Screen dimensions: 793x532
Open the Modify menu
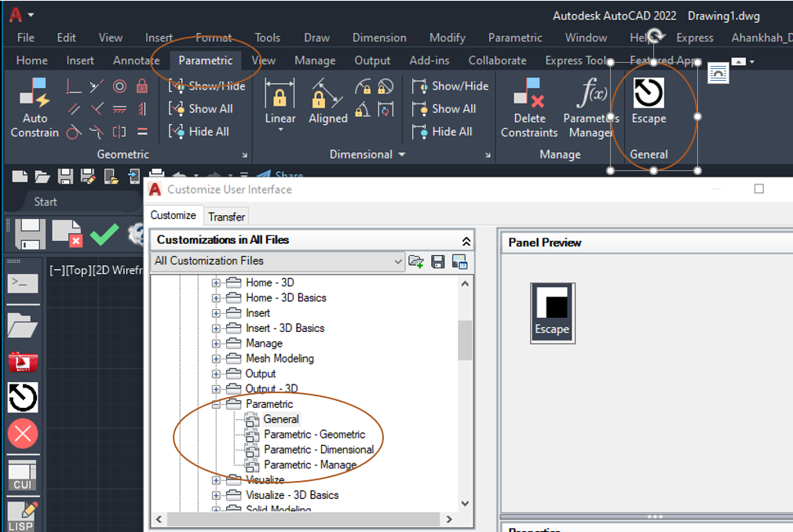(x=448, y=38)
